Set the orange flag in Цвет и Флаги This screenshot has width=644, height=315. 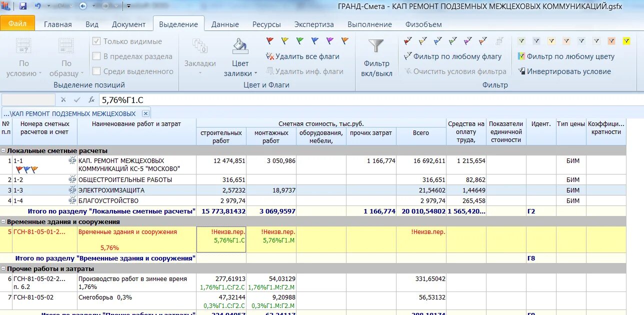(x=345, y=41)
